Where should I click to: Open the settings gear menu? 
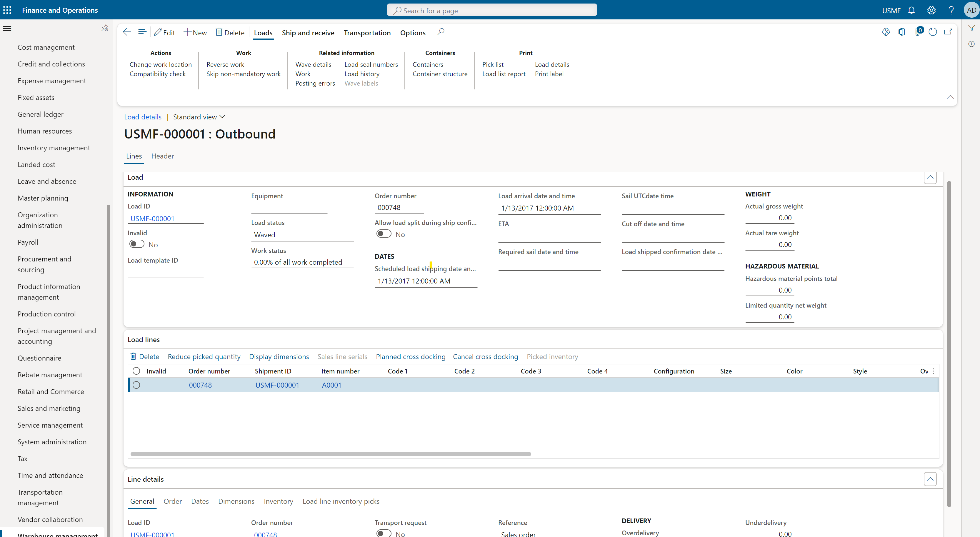point(931,10)
